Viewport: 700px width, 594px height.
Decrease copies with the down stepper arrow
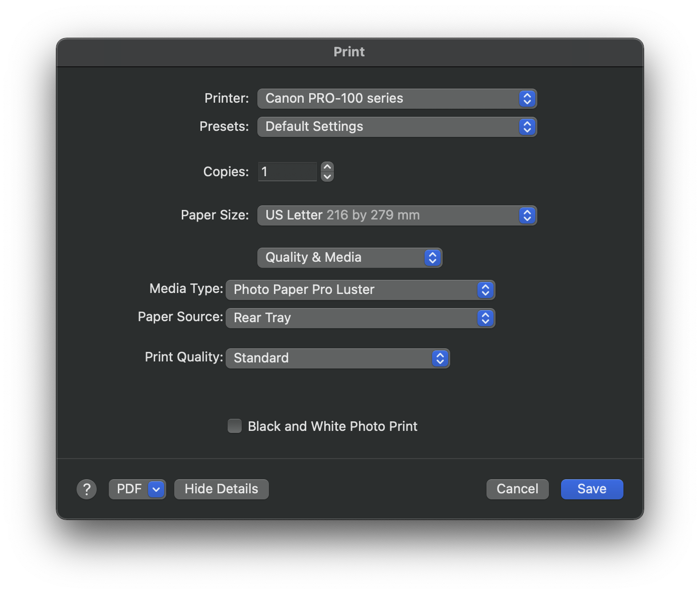coord(327,177)
